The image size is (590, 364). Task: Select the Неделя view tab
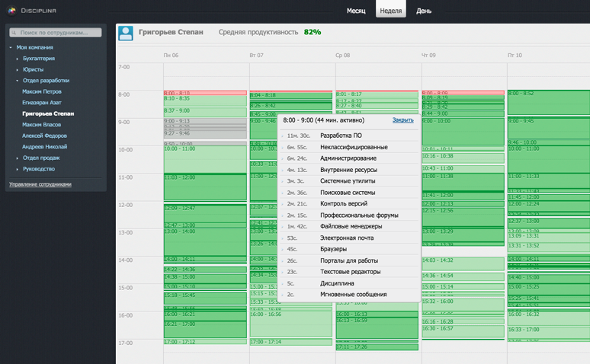coord(390,11)
